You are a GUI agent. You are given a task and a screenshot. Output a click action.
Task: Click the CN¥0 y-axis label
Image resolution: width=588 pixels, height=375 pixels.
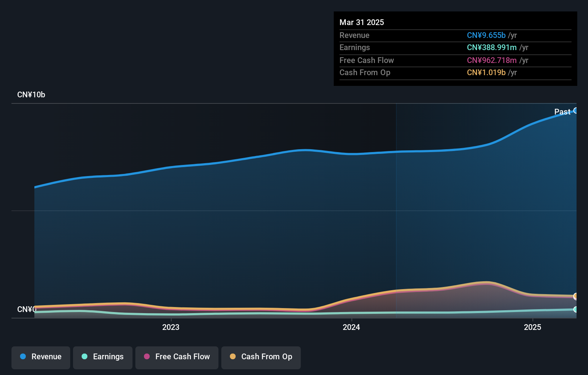(x=26, y=309)
